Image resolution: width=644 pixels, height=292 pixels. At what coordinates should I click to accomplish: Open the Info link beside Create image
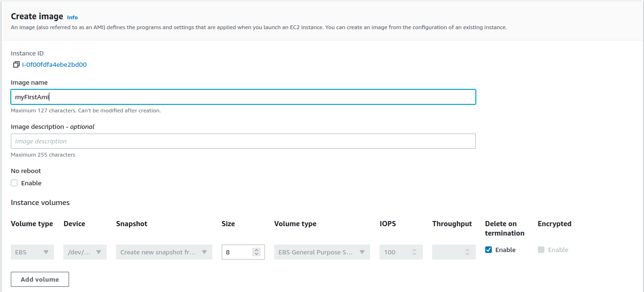coord(72,17)
